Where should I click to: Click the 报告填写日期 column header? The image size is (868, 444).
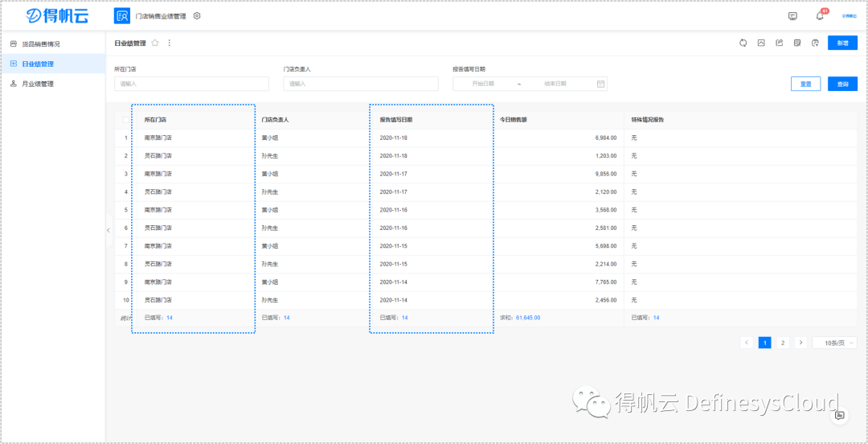click(x=395, y=120)
